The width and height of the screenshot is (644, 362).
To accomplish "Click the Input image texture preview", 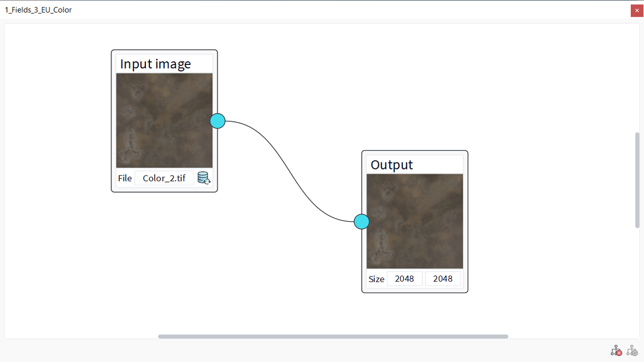I will coord(164,121).
